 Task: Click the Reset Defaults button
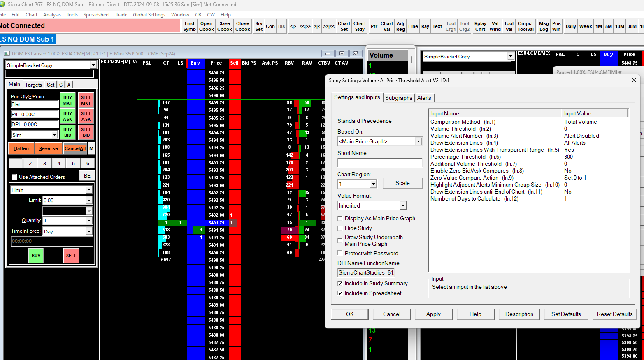615,314
